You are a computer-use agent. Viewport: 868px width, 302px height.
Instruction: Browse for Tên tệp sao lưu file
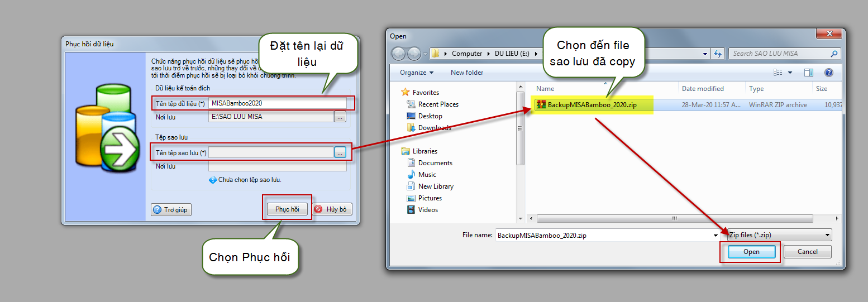click(x=340, y=152)
